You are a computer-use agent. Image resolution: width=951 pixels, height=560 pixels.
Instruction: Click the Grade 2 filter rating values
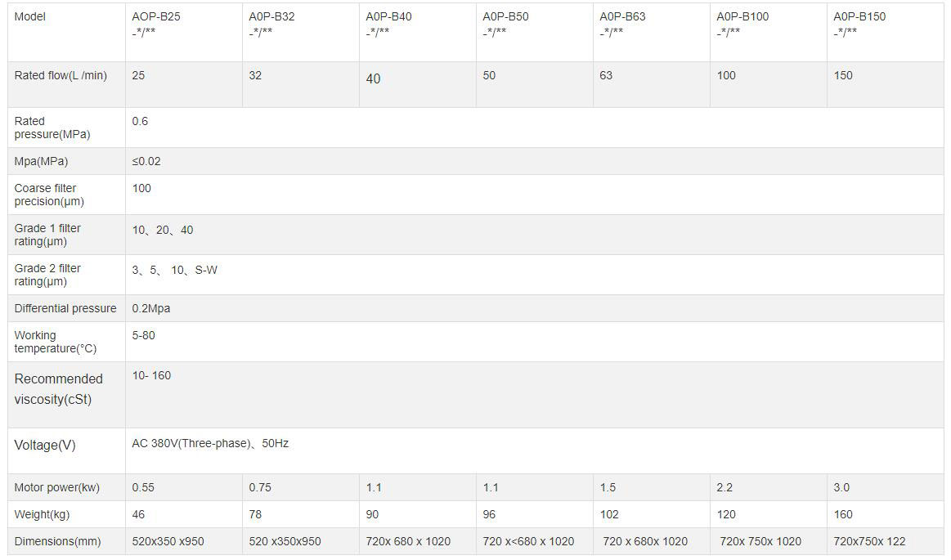174,270
